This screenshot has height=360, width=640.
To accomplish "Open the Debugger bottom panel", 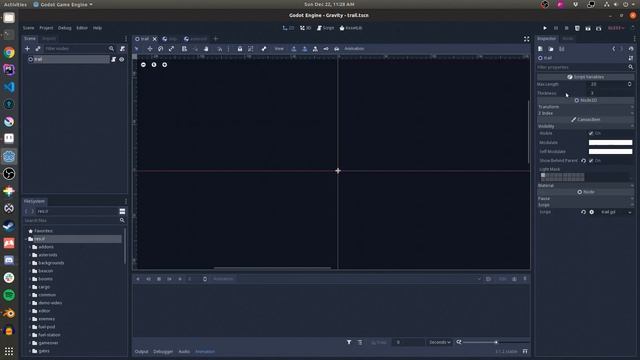I will click(163, 351).
